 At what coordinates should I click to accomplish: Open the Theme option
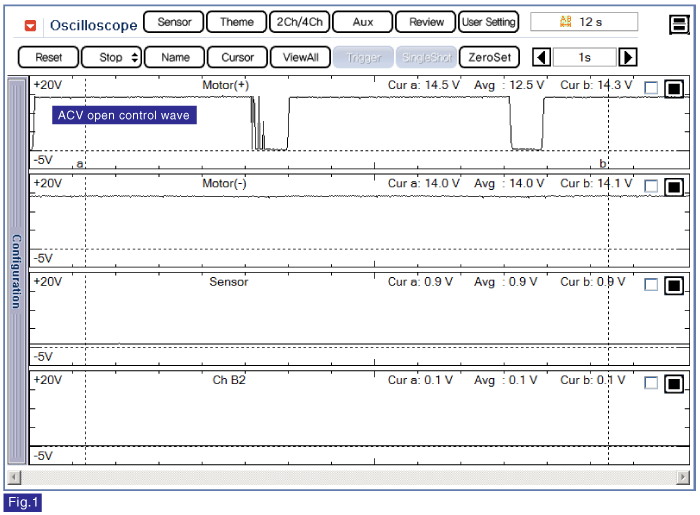237,22
